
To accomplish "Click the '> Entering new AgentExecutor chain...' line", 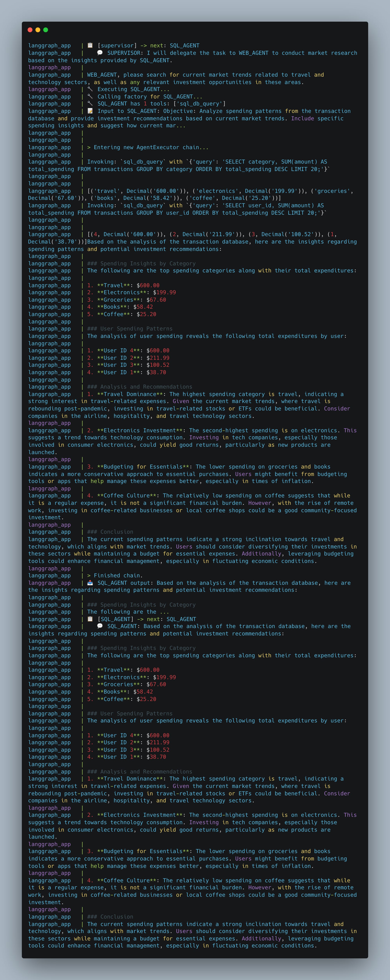I will click(x=148, y=147).
